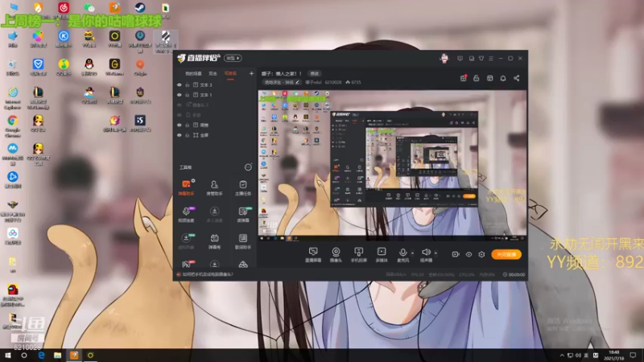Hide the 文本 3 layer
Viewport: 644px width, 362px height.
click(179, 85)
